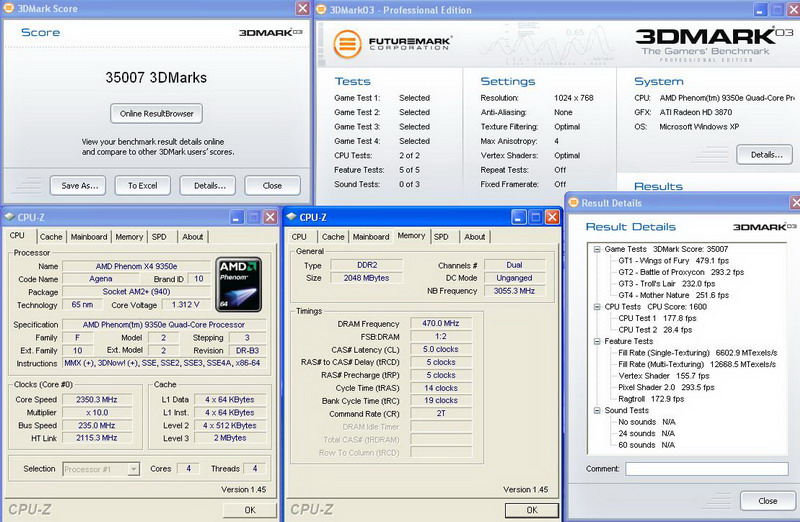800x522 pixels.
Task: Open Memory tab in left CPU-Z window
Action: coord(129,237)
